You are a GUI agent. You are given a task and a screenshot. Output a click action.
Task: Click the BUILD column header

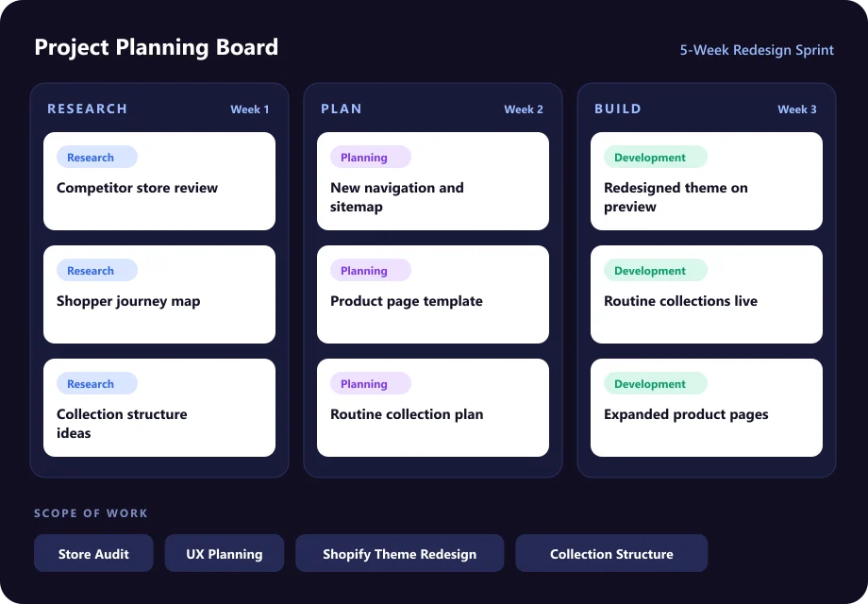(618, 109)
